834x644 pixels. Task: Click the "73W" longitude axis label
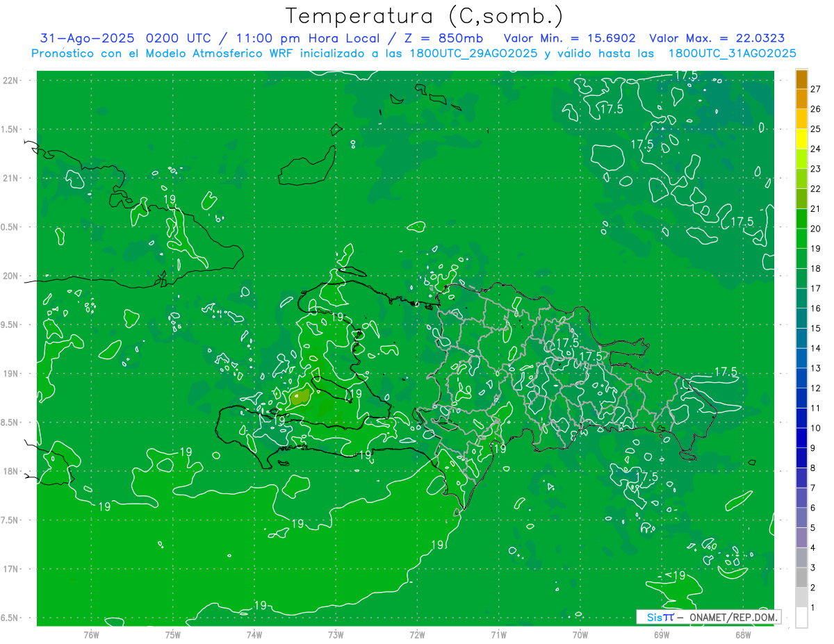point(336,635)
